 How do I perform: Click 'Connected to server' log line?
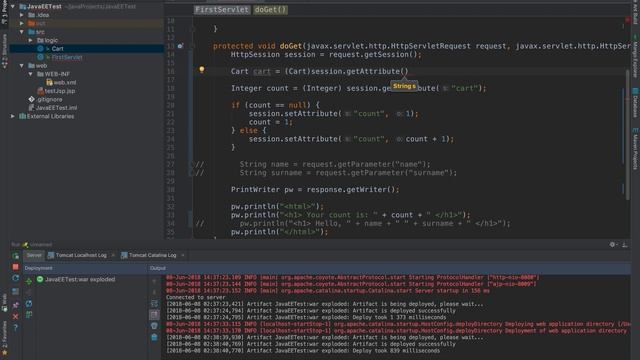point(196,298)
